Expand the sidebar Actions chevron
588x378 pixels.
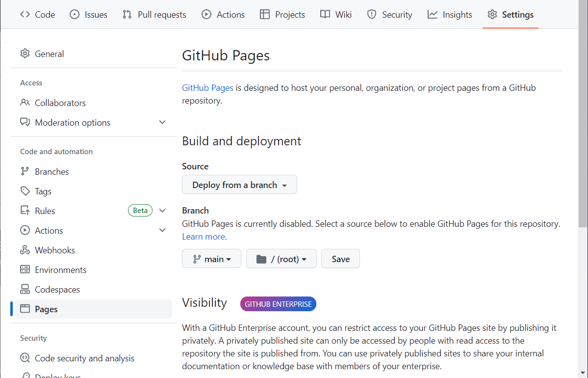162,230
